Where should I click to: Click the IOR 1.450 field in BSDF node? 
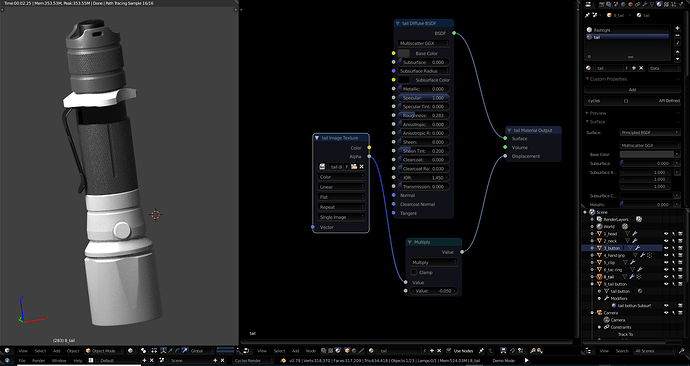[424, 177]
